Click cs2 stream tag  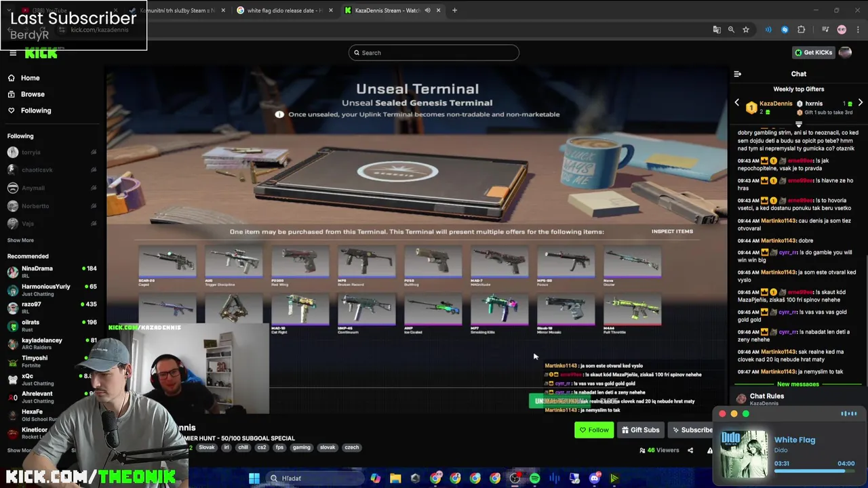point(262,447)
